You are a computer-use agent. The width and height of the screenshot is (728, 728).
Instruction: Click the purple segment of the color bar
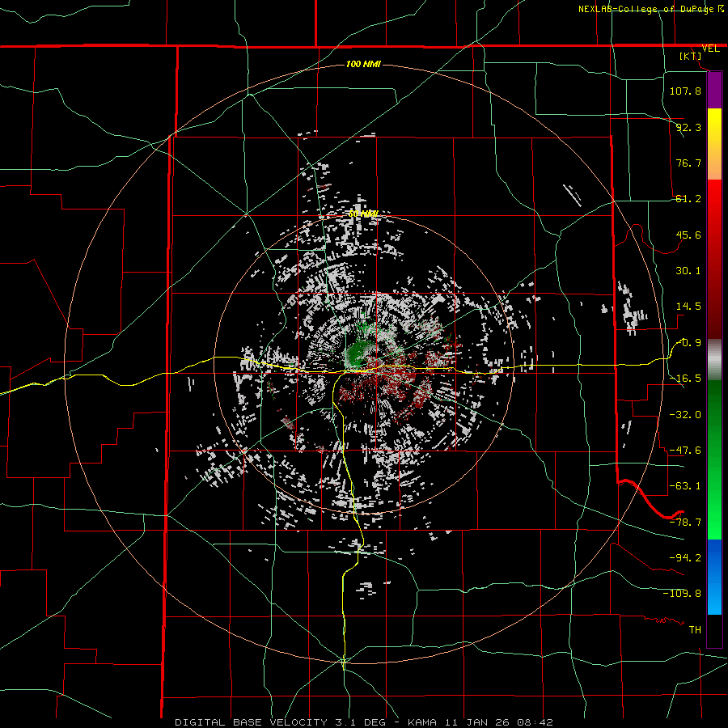(714, 90)
